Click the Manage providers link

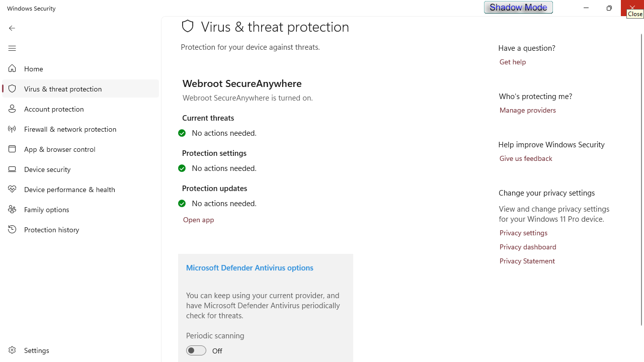(x=527, y=110)
